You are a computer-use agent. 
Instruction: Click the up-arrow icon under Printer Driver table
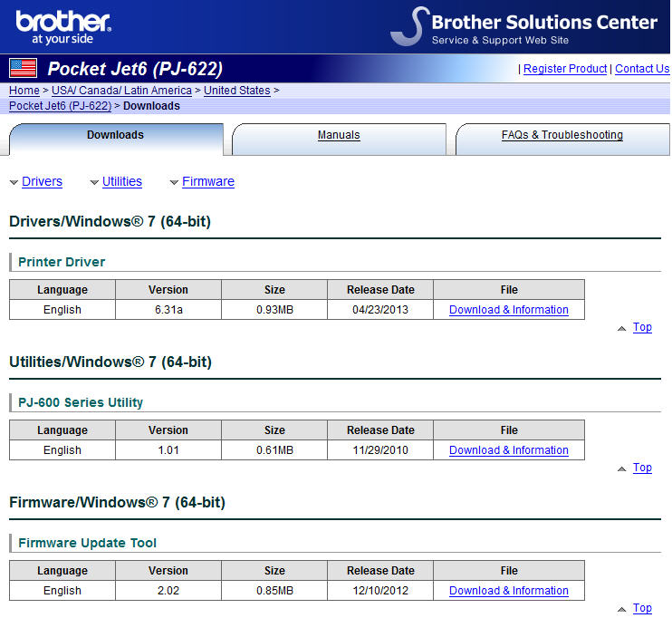pos(621,329)
